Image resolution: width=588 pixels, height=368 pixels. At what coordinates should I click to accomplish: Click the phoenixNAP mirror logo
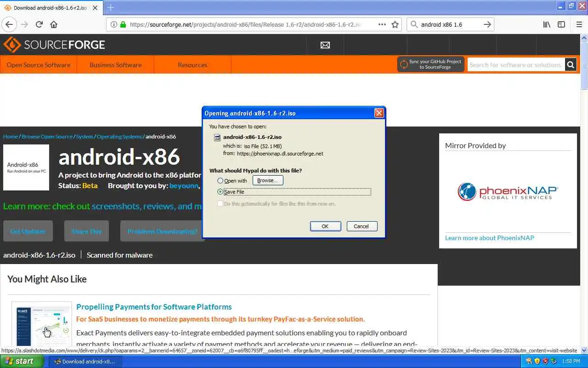508,191
